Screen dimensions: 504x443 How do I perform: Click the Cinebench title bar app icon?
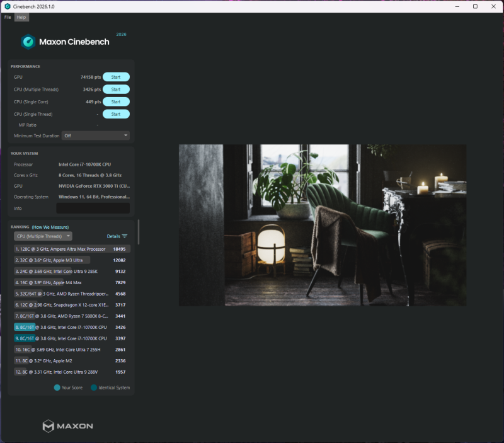click(8, 6)
